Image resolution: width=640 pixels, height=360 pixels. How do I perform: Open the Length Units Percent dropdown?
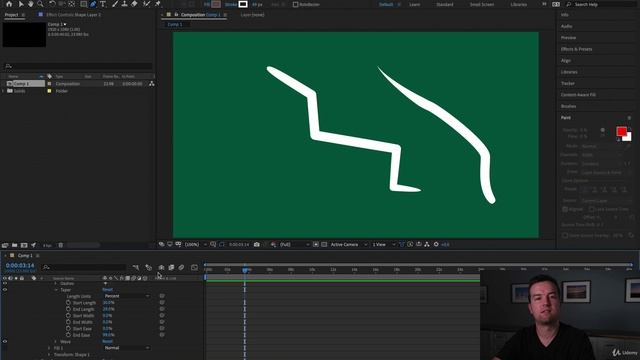(127, 296)
